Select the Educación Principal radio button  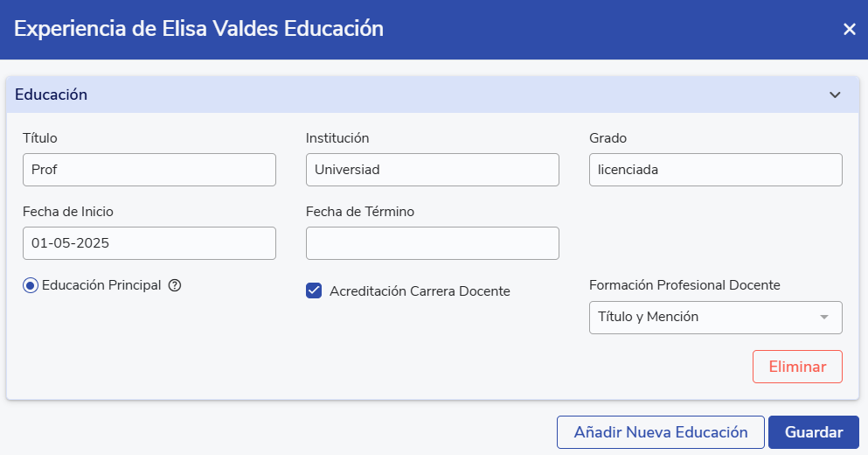[31, 285]
